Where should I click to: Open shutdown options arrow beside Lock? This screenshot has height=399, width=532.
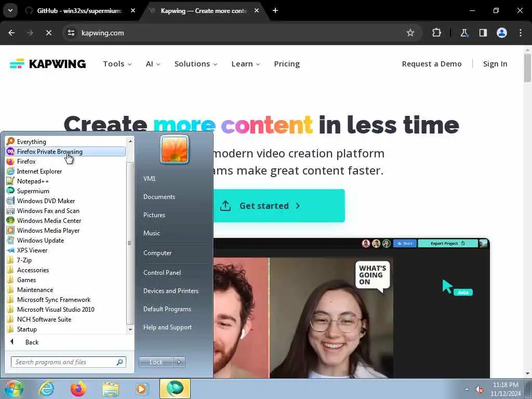179,362
